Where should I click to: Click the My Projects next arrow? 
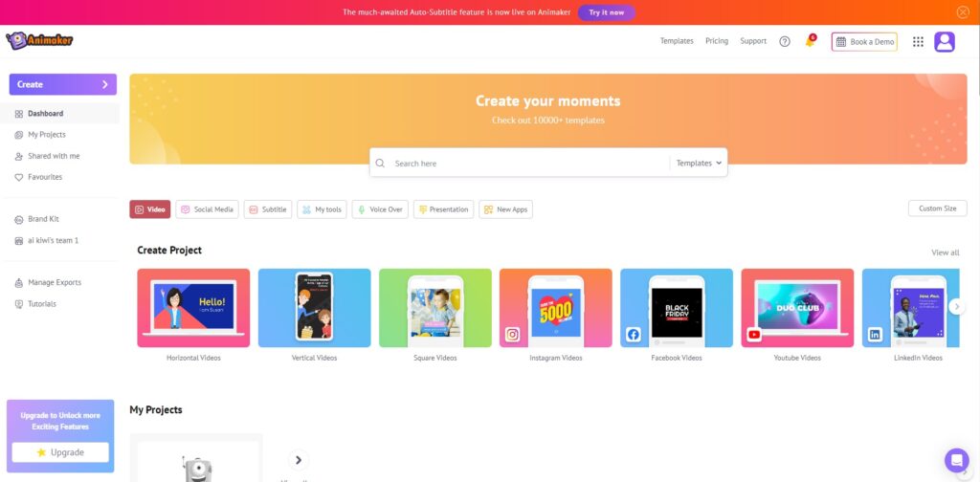coord(299,460)
